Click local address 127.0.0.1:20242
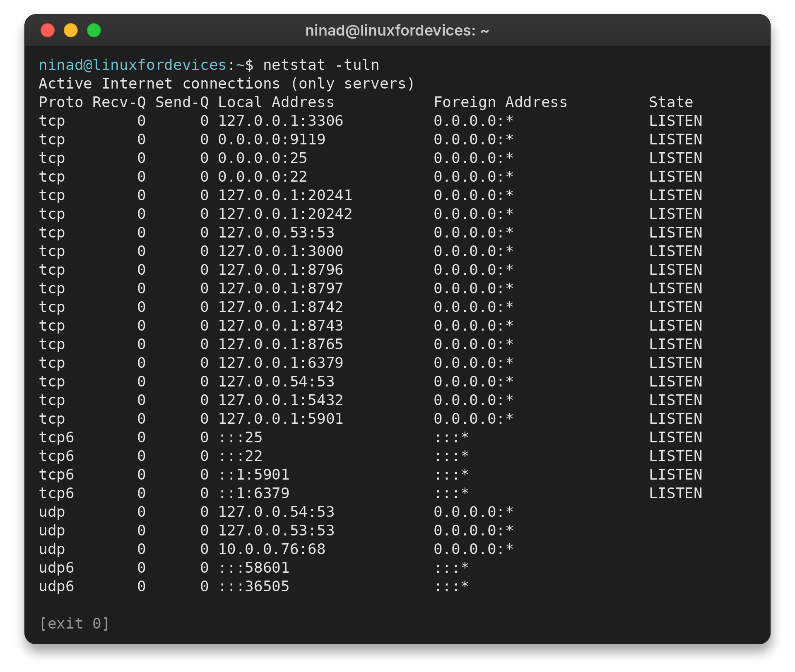795x672 pixels. pos(285,214)
